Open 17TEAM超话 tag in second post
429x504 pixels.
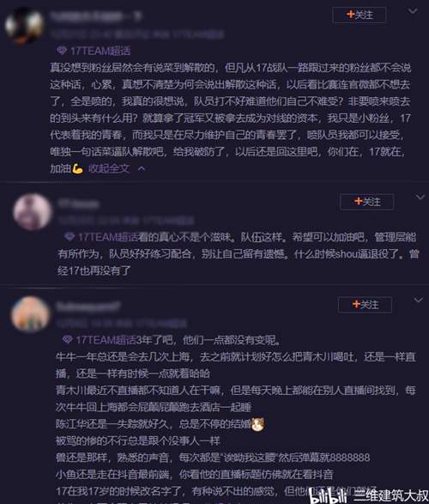(108, 237)
